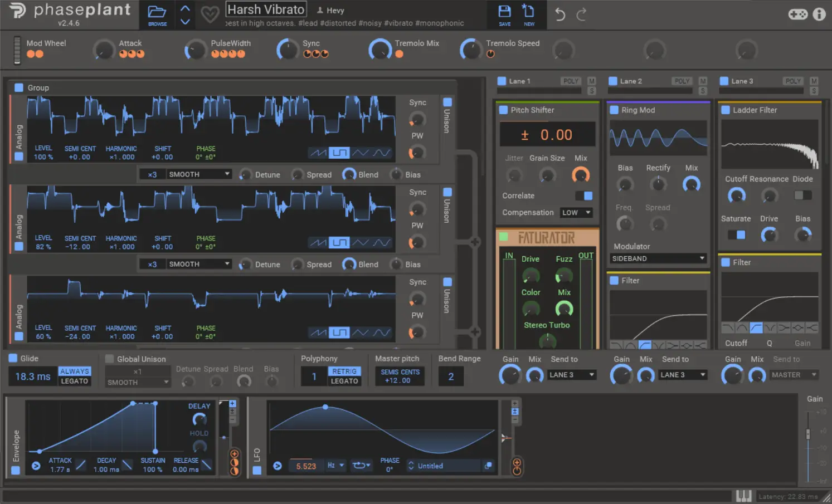Save the preset with the floppy disk icon

[x=504, y=14]
